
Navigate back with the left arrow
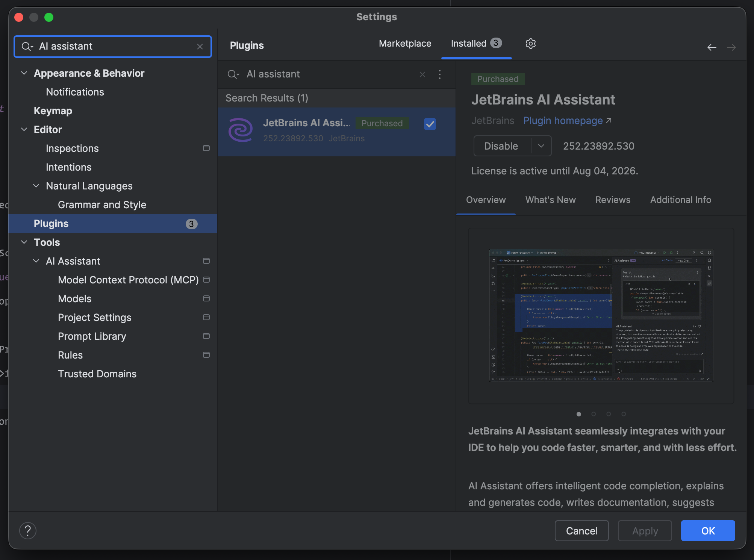point(712,47)
